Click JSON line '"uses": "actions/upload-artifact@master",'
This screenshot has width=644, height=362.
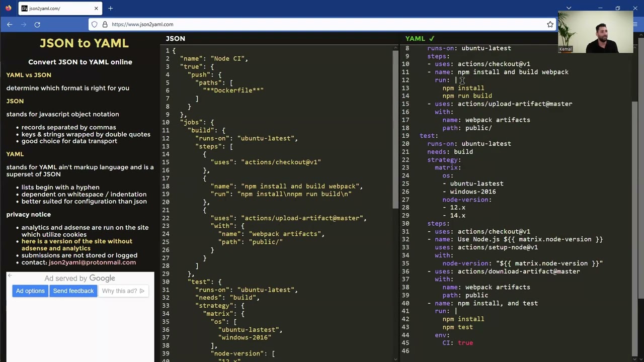pyautogui.click(x=288, y=218)
